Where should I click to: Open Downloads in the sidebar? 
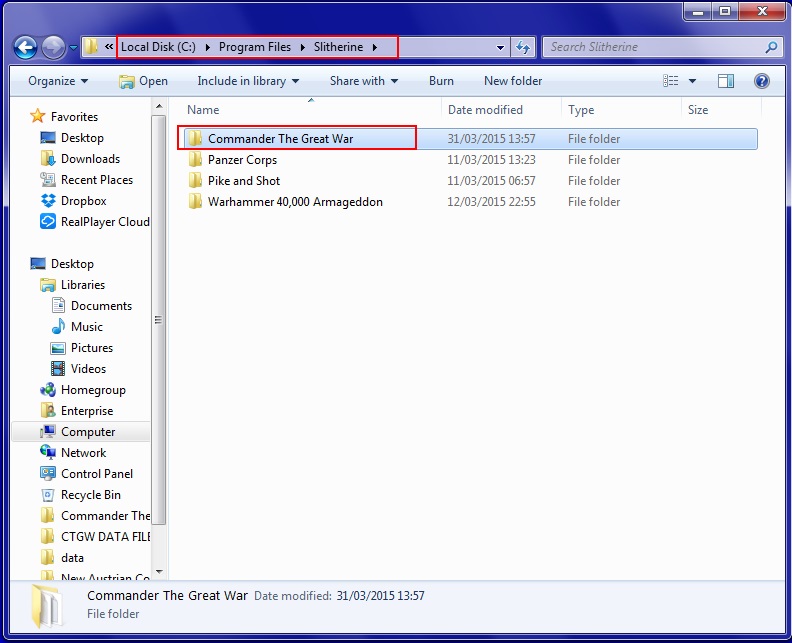[89, 159]
